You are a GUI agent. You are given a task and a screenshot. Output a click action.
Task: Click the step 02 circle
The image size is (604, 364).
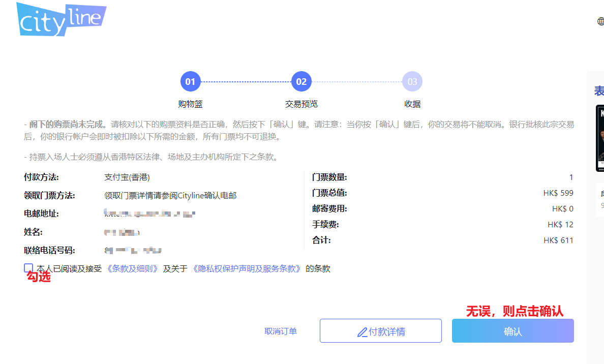[x=301, y=81]
